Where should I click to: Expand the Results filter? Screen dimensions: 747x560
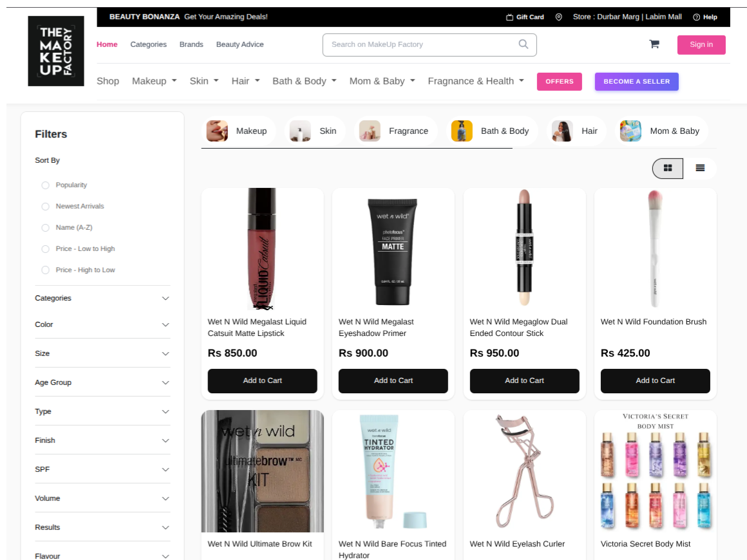point(102,528)
